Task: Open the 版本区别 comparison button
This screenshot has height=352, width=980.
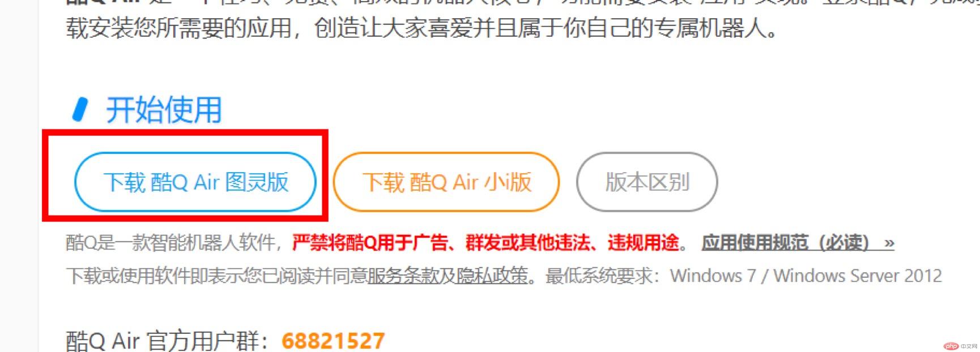Action: [x=647, y=182]
